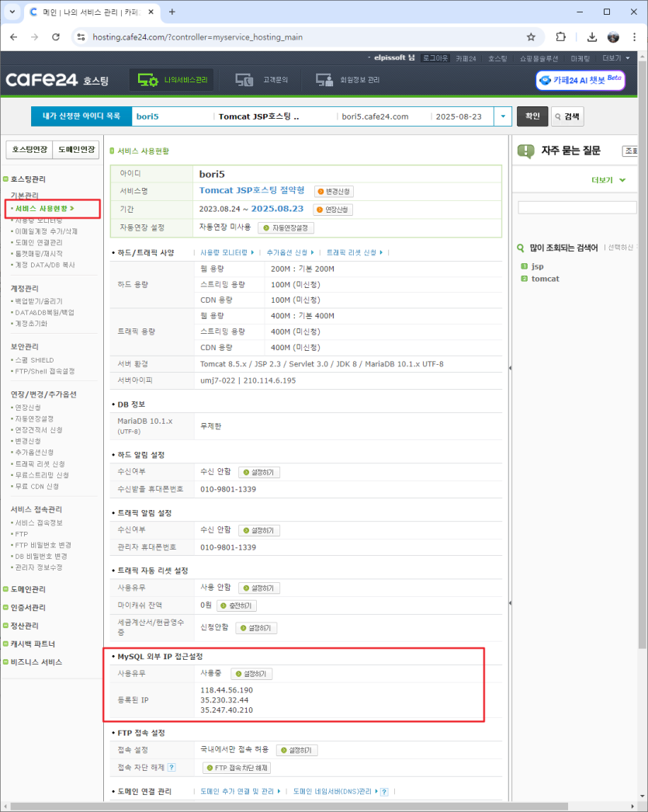Screen dimensions: 648x812
Task: Click 설정하기 for FTP 접속 설정
Action: pyautogui.click(x=297, y=751)
